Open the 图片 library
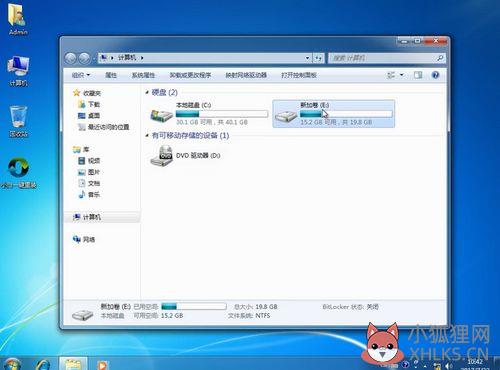Screen dimensions: 500x370 89,172
